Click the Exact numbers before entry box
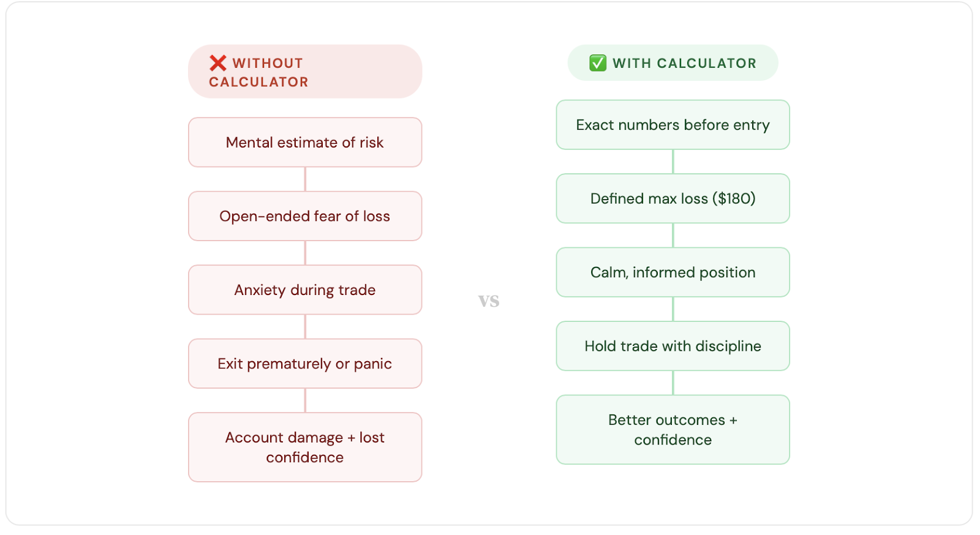Viewport: 980px width, 535px height. click(x=673, y=125)
